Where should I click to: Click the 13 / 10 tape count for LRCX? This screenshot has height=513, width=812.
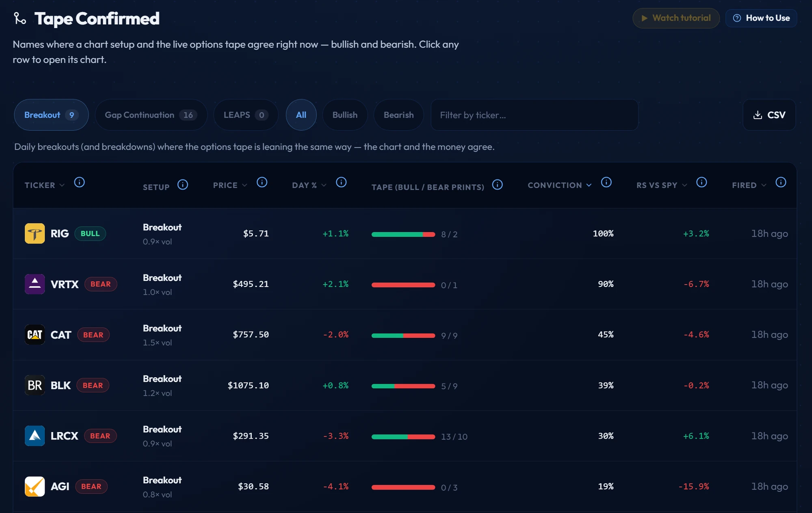(454, 437)
